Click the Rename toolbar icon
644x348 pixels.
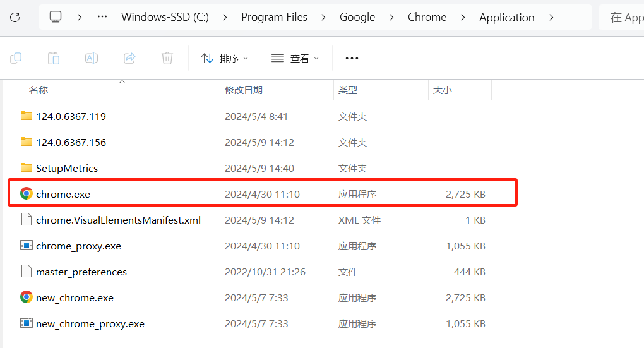tap(91, 58)
